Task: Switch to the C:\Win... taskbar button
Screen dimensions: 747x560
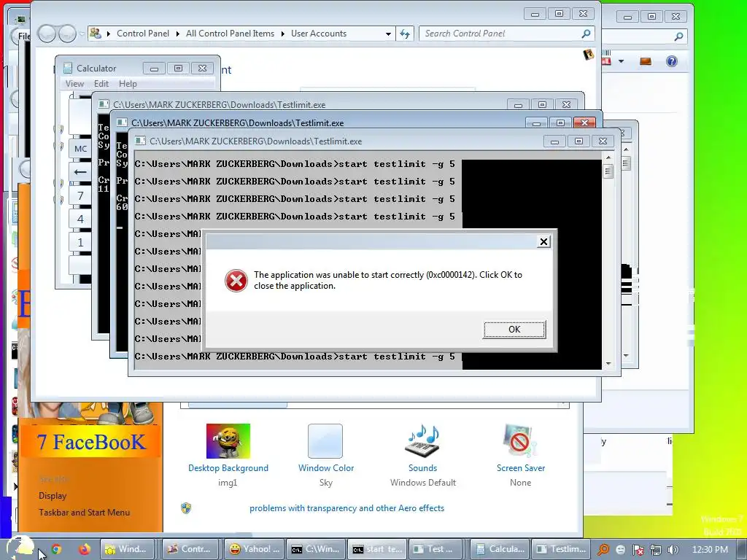Action: (316, 549)
